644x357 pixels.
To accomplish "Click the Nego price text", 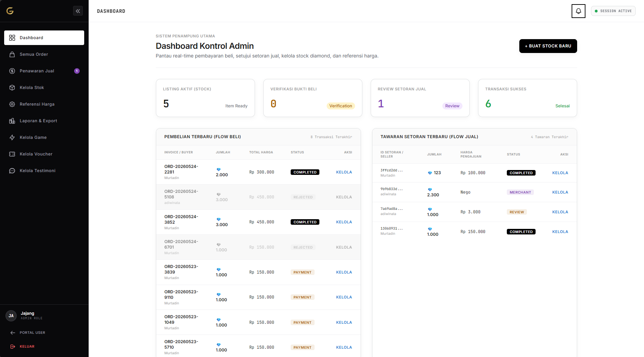I will [465, 192].
